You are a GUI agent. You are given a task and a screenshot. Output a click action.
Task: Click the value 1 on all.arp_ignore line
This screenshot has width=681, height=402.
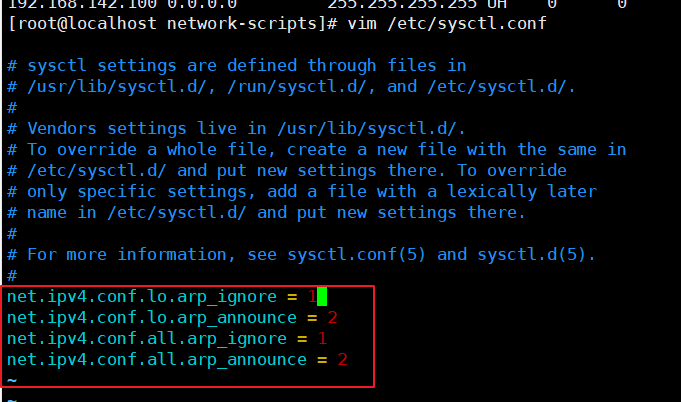tap(322, 339)
